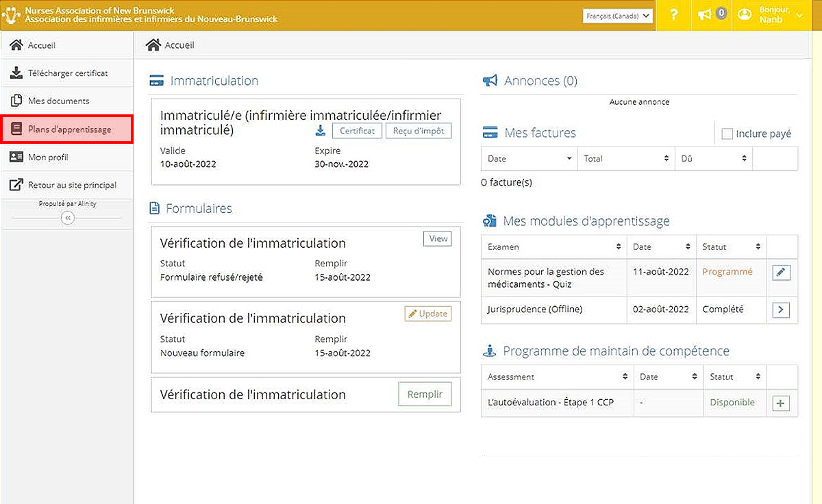Toggle the Inclure payé checkbox

(727, 134)
